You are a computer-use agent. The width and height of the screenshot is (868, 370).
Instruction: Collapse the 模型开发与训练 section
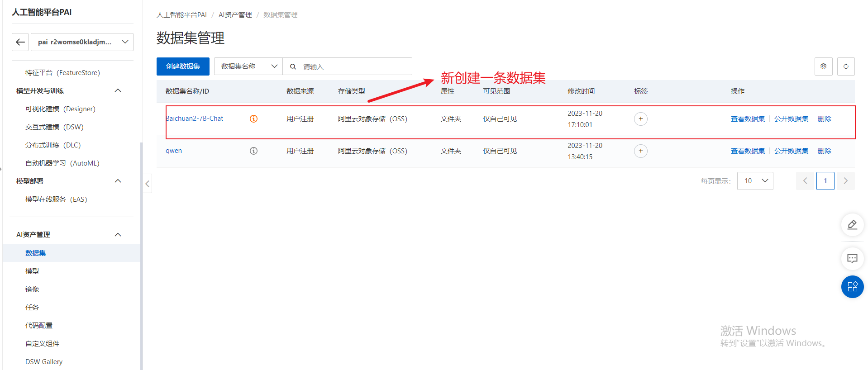pyautogui.click(x=118, y=91)
